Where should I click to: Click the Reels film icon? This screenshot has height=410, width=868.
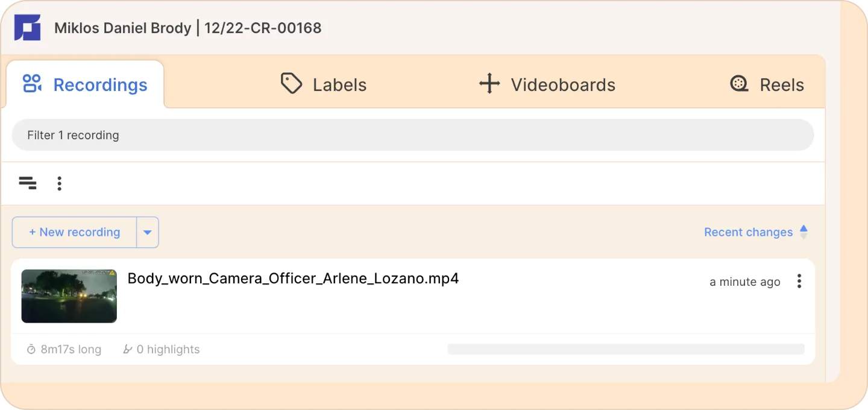739,84
